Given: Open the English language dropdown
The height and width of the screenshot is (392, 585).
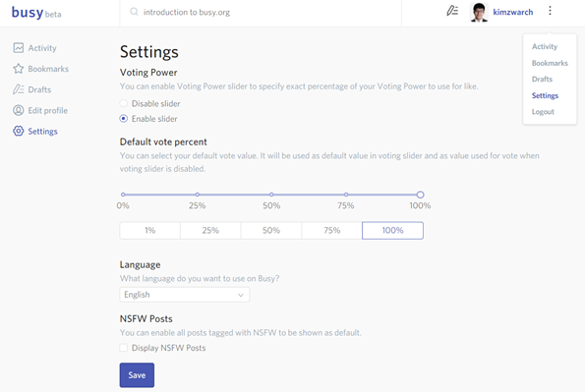Looking at the screenshot, I should [184, 295].
